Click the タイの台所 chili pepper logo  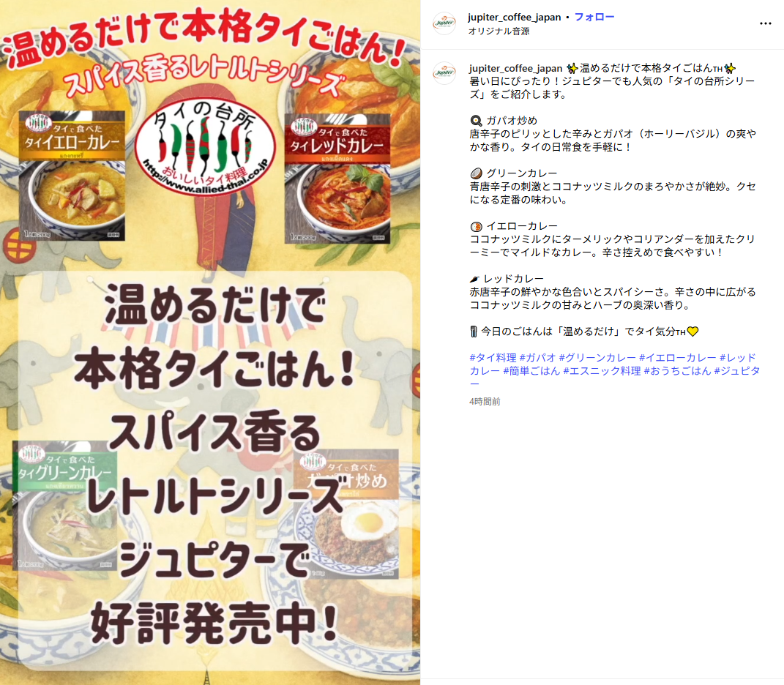coord(206,148)
